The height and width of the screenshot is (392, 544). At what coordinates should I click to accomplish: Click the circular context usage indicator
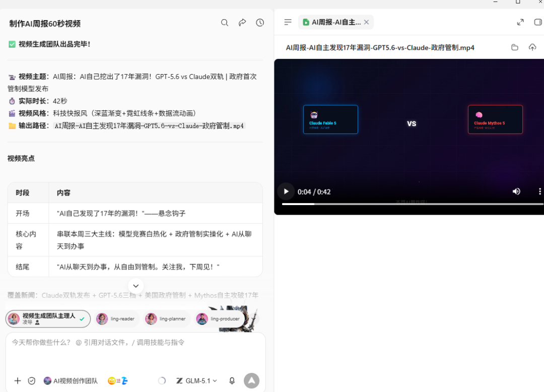click(162, 381)
